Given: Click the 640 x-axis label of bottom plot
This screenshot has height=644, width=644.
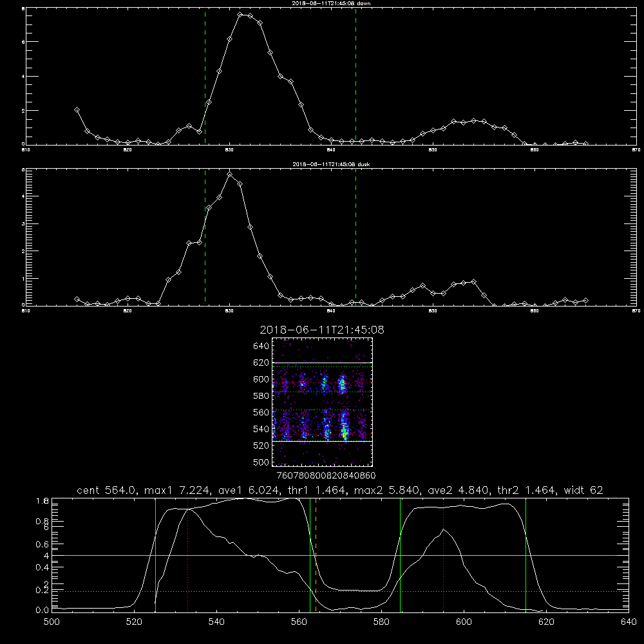Looking at the screenshot, I should click(629, 622).
